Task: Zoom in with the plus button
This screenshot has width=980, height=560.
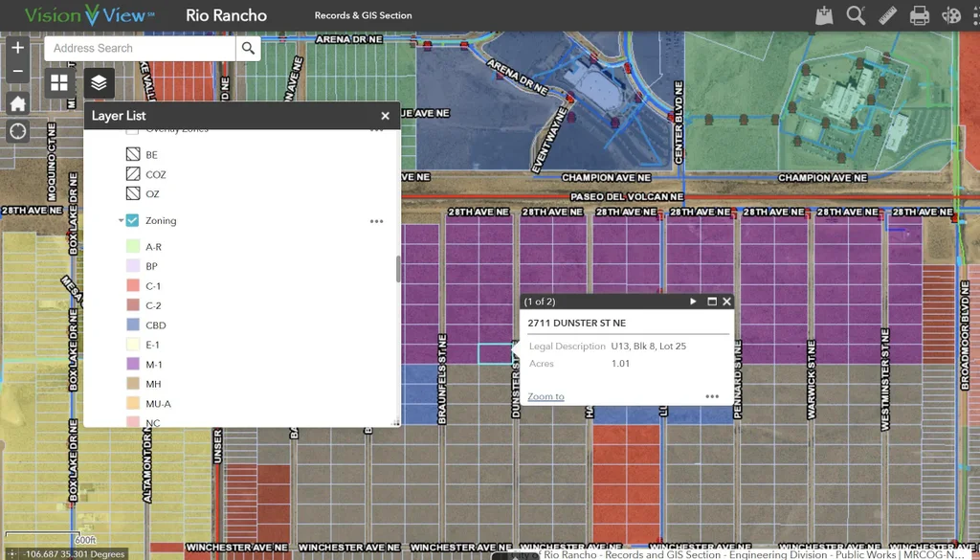Action: pos(17,48)
